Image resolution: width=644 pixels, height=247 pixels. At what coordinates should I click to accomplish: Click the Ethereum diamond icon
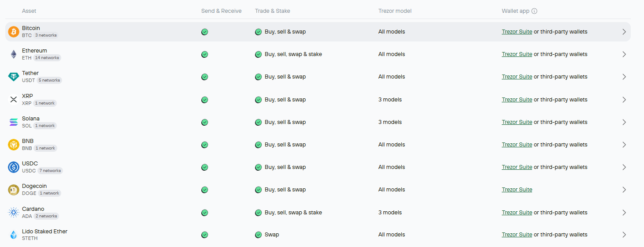pyautogui.click(x=14, y=54)
